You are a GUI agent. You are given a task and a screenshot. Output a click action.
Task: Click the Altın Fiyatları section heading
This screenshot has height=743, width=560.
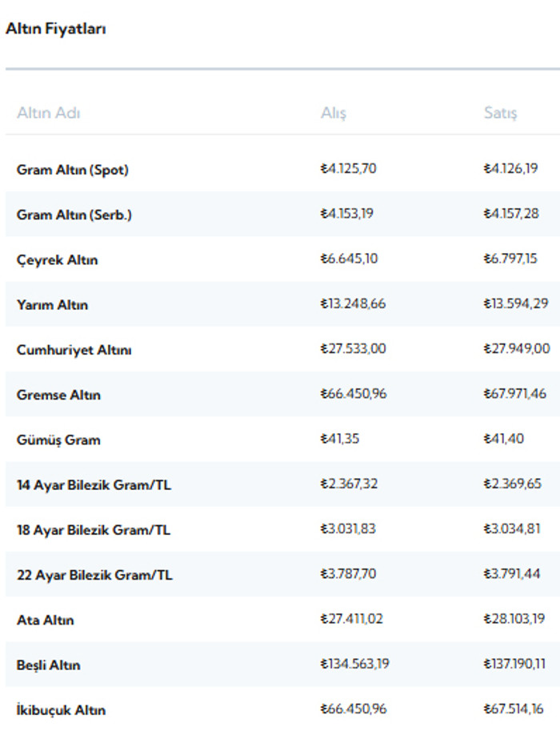pos(55,29)
